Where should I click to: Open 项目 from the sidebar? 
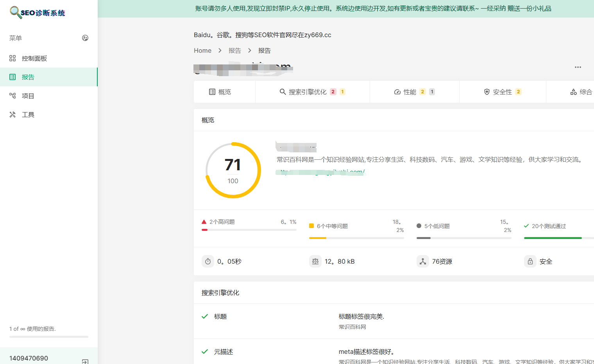28,96
